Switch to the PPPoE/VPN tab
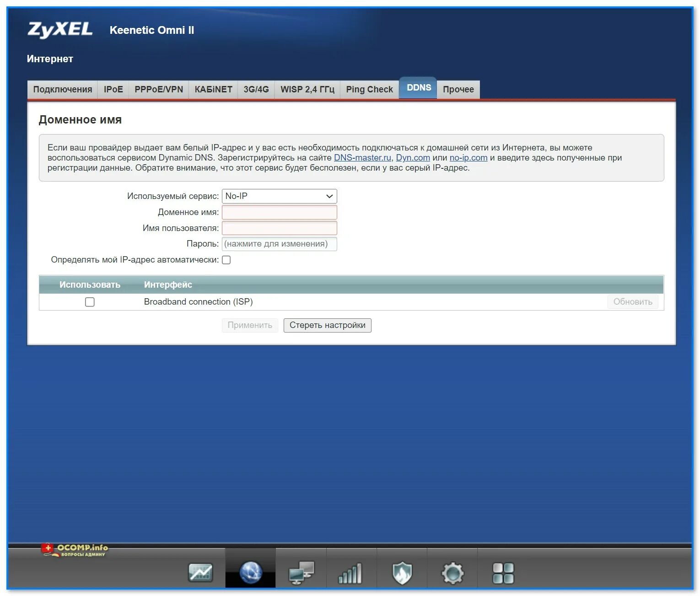The width and height of the screenshot is (700, 596). [159, 89]
